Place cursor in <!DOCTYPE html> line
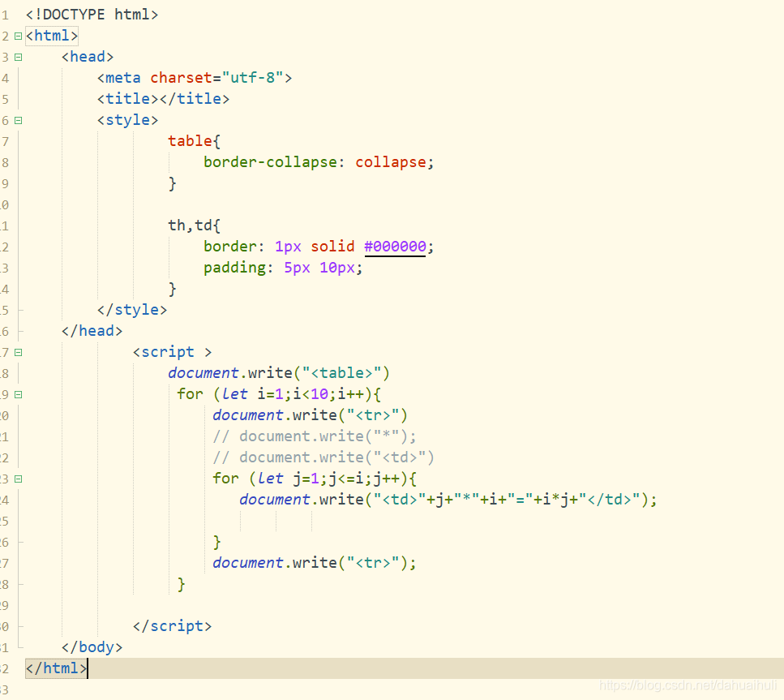Viewport: 784px width, 700px height. click(92, 15)
